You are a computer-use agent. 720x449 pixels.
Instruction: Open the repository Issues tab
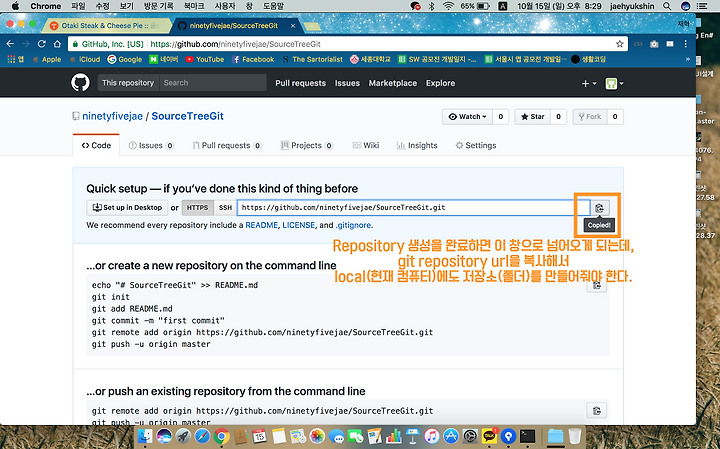[x=151, y=146]
